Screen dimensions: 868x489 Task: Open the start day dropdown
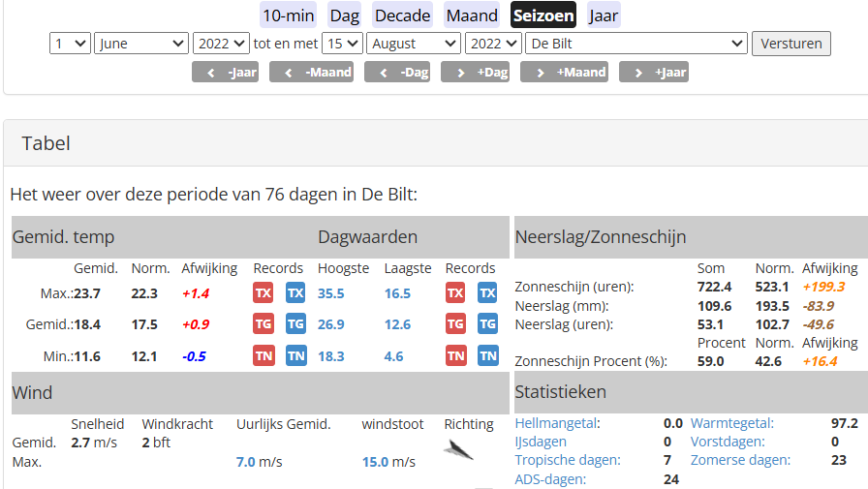pyautogui.click(x=71, y=44)
